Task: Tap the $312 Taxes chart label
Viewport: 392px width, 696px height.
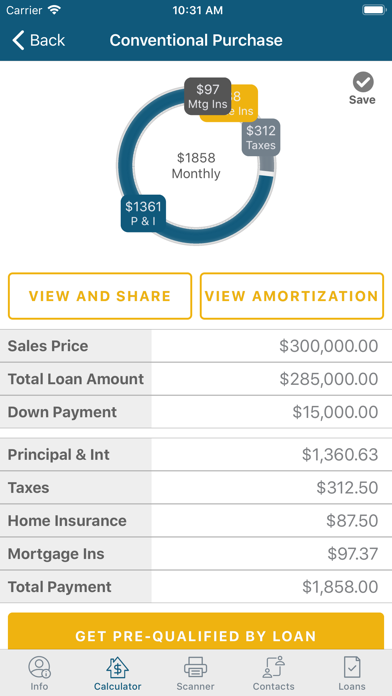Action: click(261, 137)
